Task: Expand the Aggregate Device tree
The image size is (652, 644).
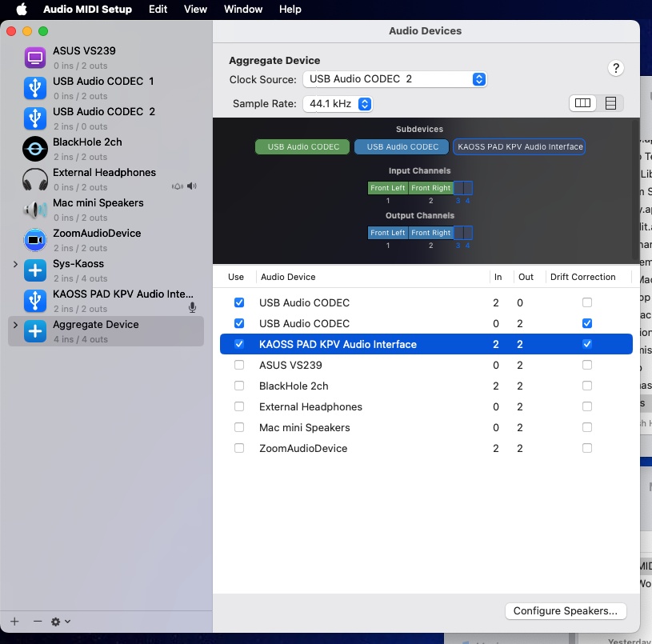Action: pyautogui.click(x=15, y=325)
